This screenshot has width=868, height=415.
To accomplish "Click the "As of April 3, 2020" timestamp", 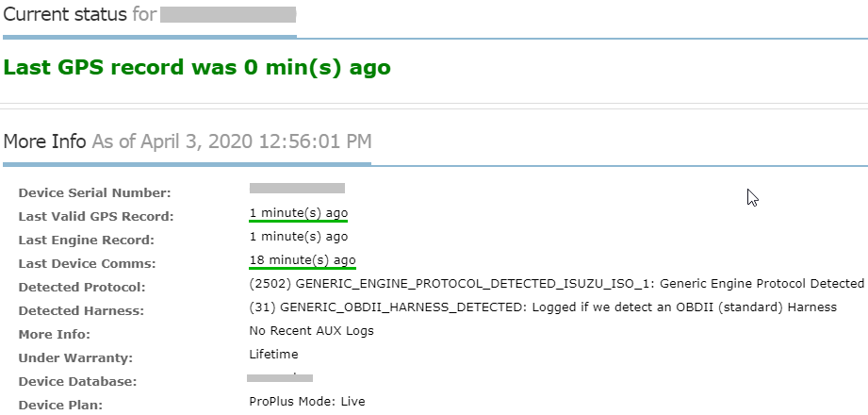I will (231, 141).
